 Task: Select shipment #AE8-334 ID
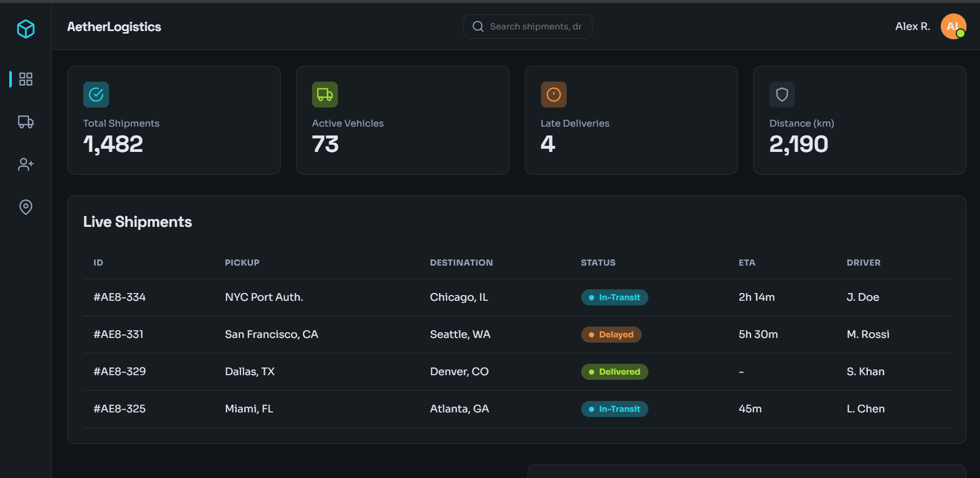119,297
